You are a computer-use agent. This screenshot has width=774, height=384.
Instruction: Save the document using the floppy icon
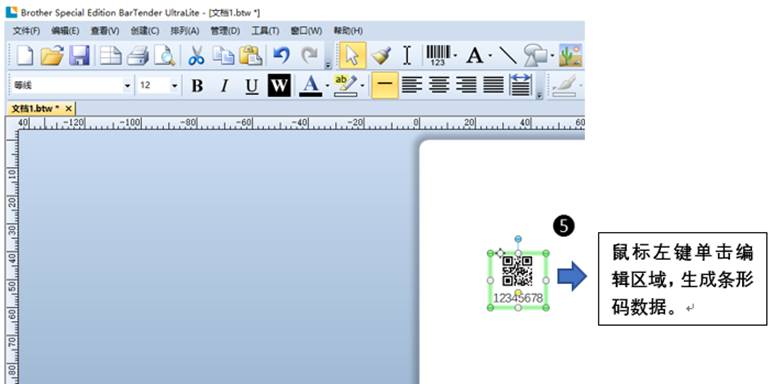(79, 55)
